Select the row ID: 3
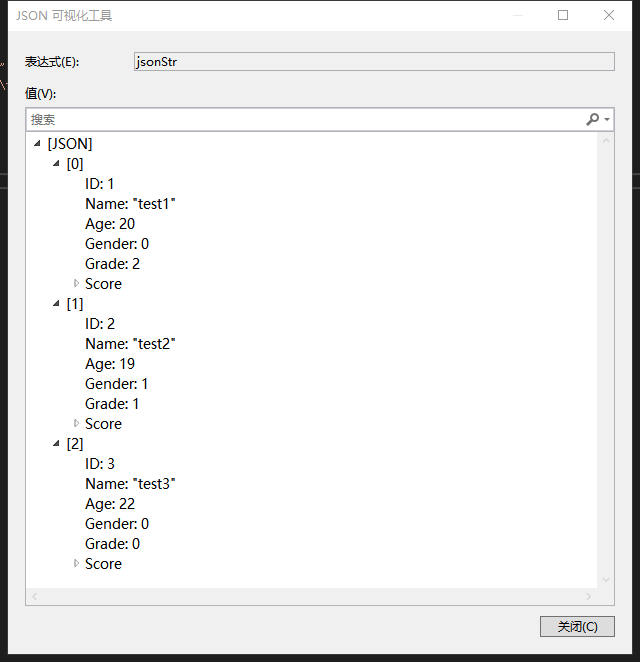 click(100, 464)
